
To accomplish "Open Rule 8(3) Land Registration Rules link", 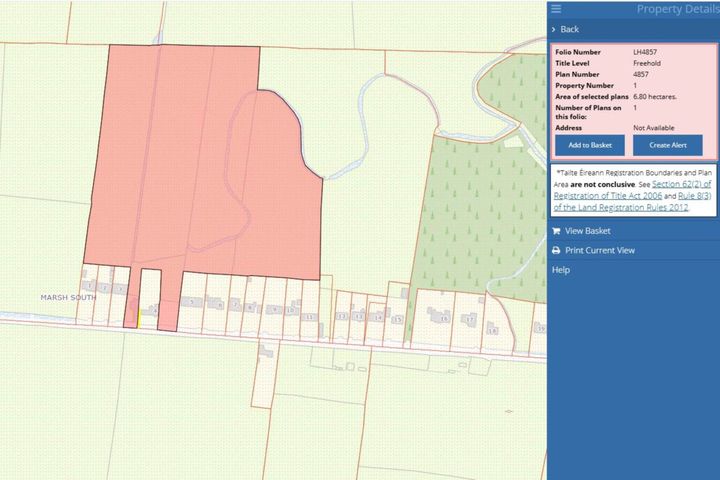I will [633, 202].
